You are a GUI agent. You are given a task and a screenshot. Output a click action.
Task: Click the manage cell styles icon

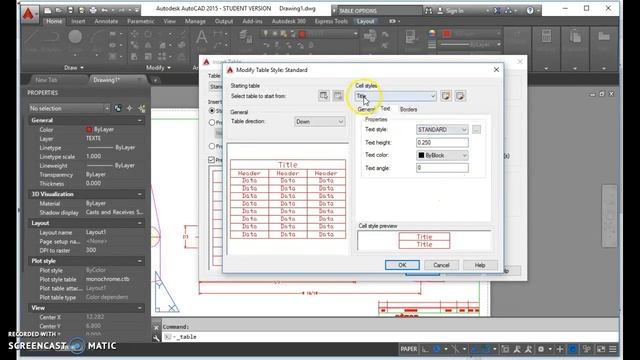pos(460,96)
